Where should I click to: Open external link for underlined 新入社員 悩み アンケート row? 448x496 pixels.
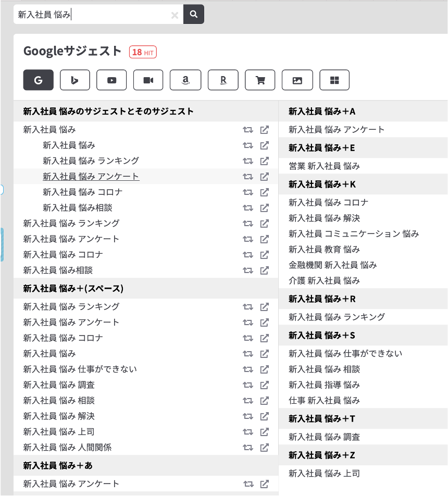(x=265, y=177)
